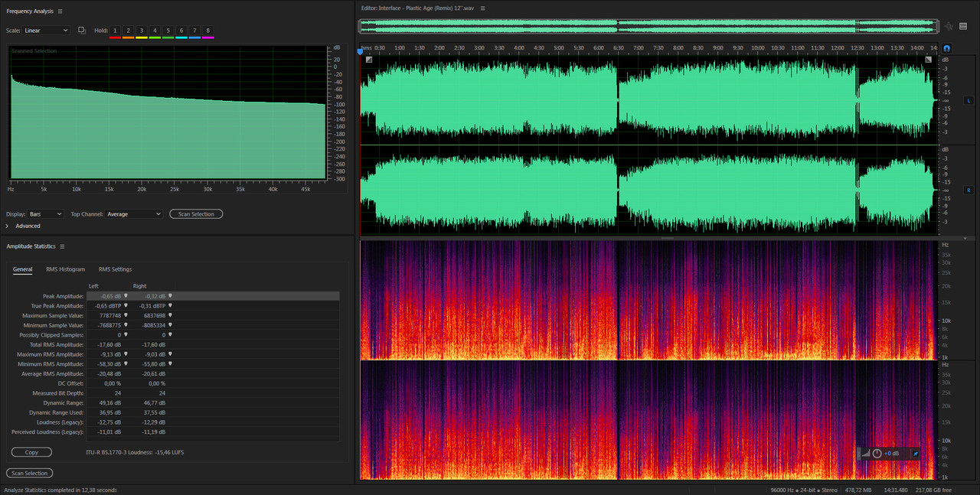
Task: Open the Scale Linear dropdown
Action: click(x=45, y=31)
